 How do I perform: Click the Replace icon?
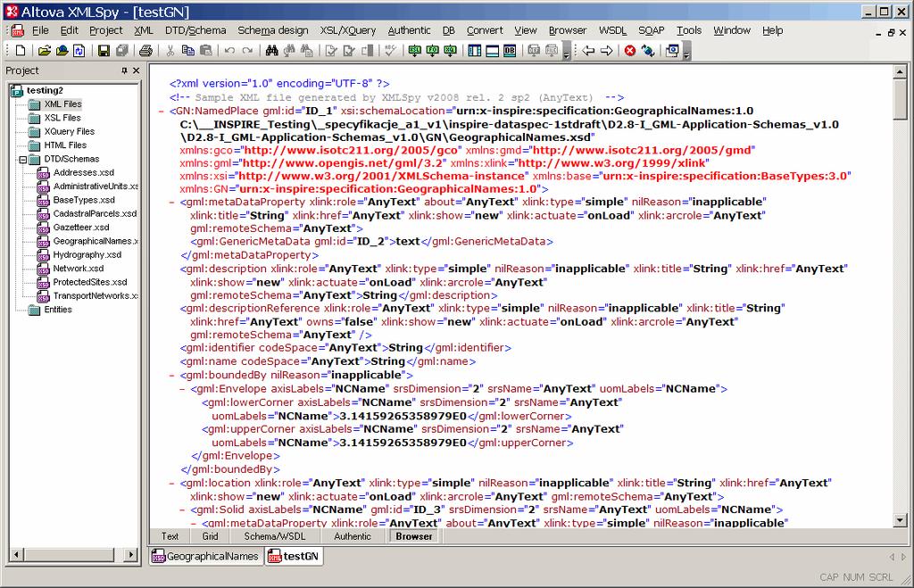[x=307, y=51]
